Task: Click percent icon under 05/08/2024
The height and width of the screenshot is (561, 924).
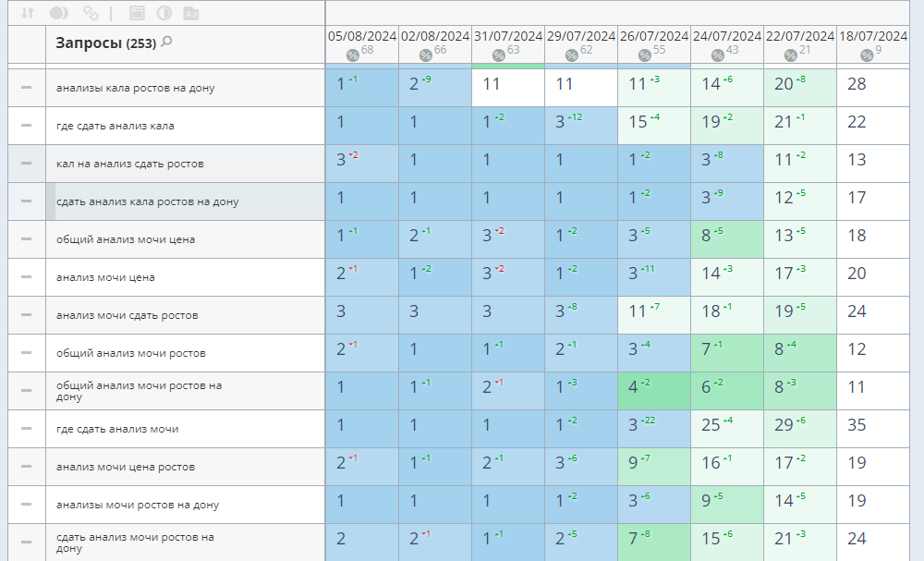Action: [x=352, y=55]
